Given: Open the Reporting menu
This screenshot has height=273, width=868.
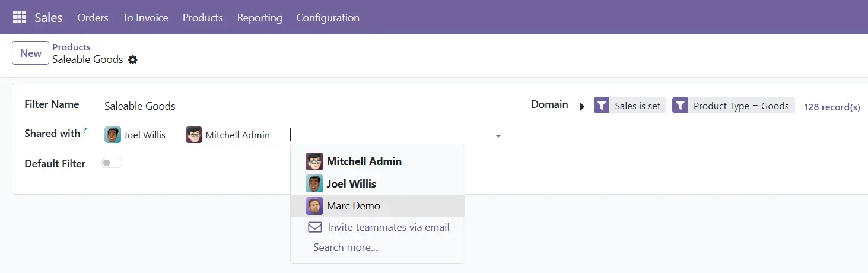Looking at the screenshot, I should click(259, 18).
